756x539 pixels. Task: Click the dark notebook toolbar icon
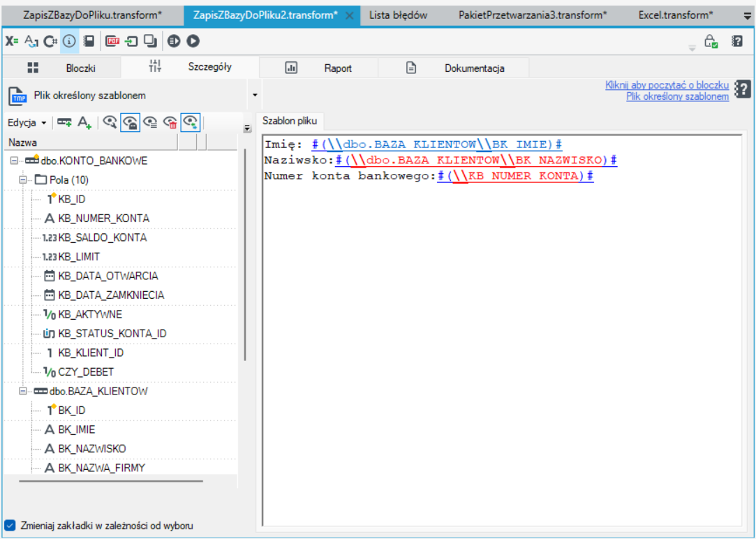(x=89, y=41)
